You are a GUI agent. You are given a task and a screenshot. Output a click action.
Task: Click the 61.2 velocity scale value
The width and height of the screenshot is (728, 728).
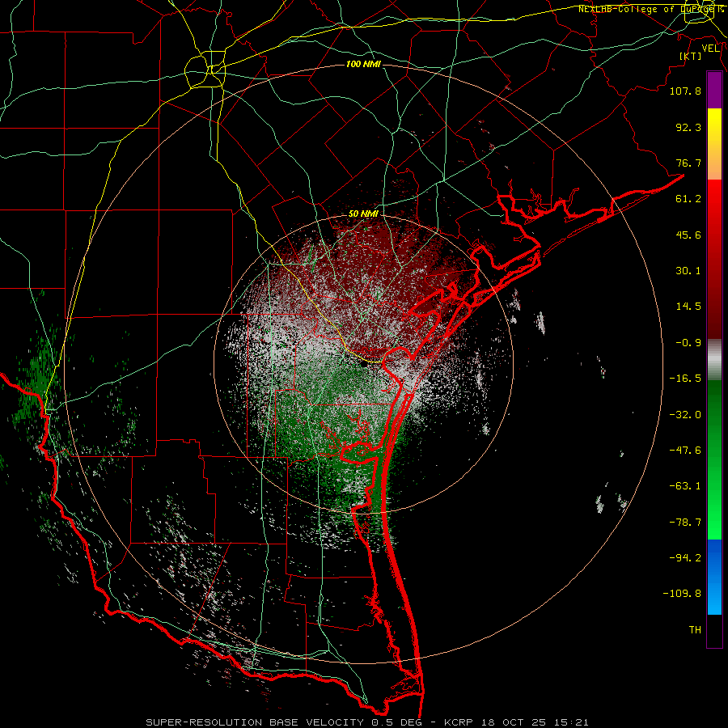click(688, 199)
